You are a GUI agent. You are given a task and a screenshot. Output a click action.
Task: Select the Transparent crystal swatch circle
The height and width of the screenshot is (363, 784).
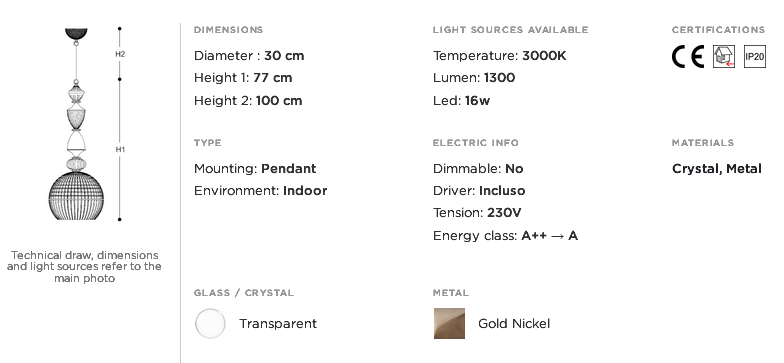coord(210,324)
